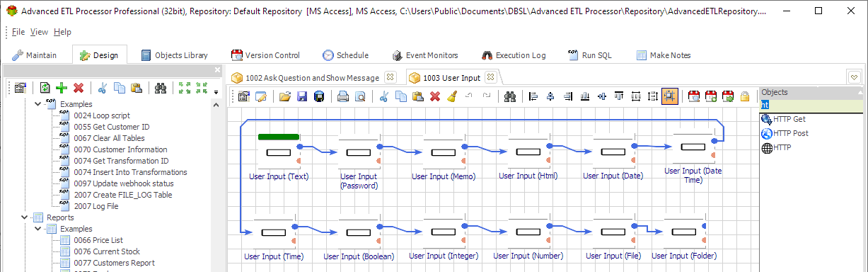Open properties icon in left tree toolbar

tap(21, 88)
